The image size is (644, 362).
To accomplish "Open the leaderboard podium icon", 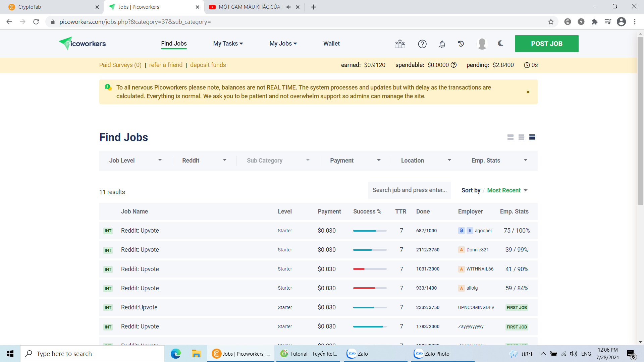I will (400, 44).
